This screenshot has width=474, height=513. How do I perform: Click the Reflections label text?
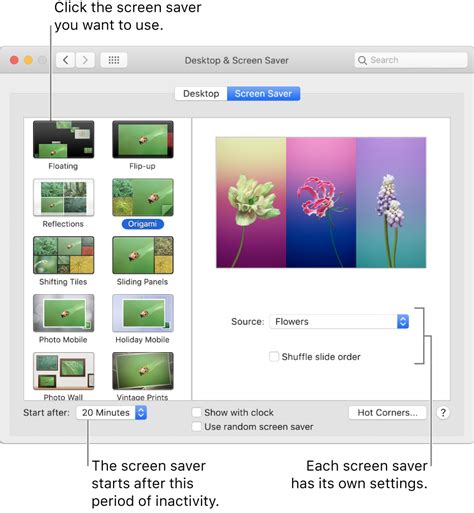(x=63, y=224)
